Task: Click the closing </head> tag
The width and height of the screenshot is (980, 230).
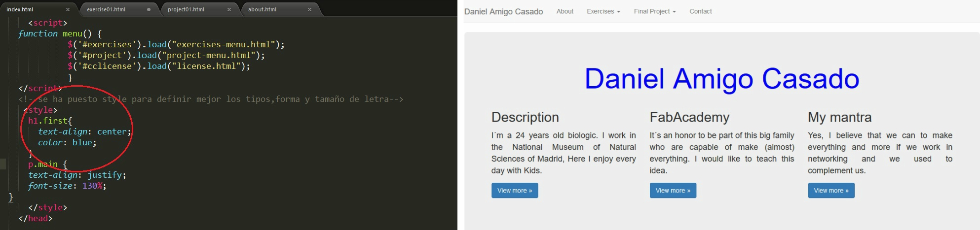Action: 35,218
